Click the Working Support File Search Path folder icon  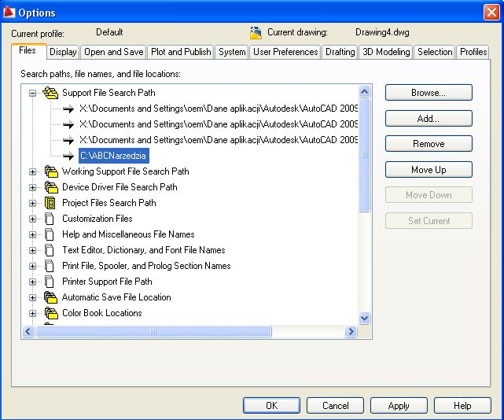tap(51, 171)
